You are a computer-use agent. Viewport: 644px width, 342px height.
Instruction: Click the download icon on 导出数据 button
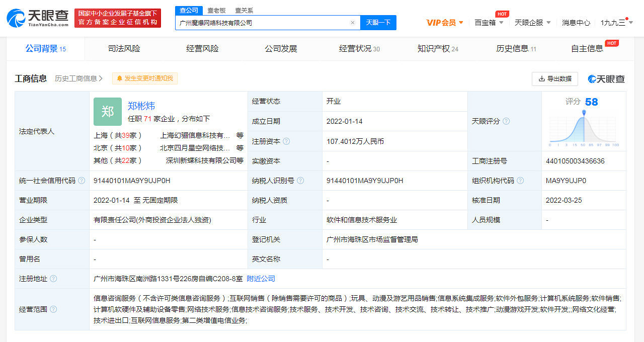tap(542, 79)
